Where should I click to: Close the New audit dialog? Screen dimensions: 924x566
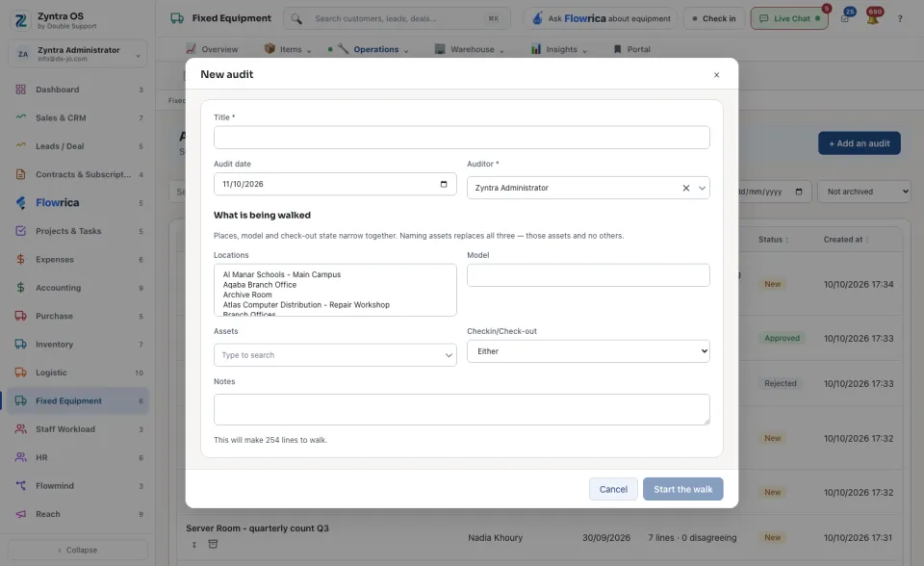[x=716, y=75]
